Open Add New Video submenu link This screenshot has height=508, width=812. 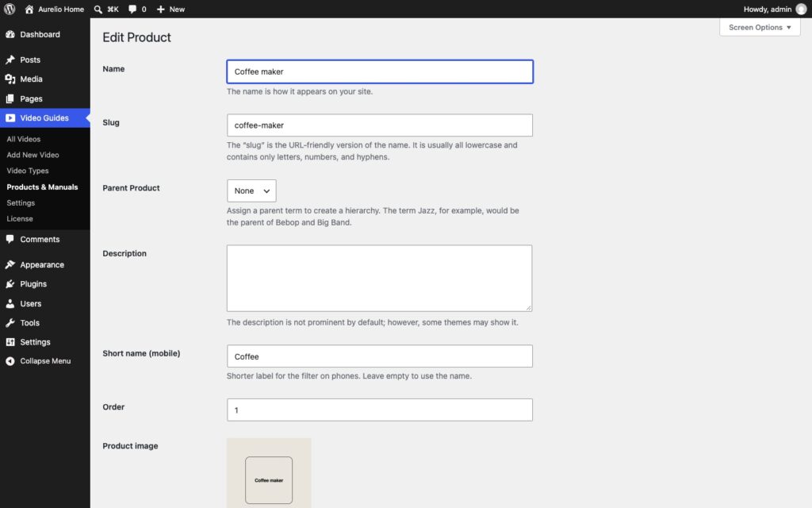pos(33,155)
